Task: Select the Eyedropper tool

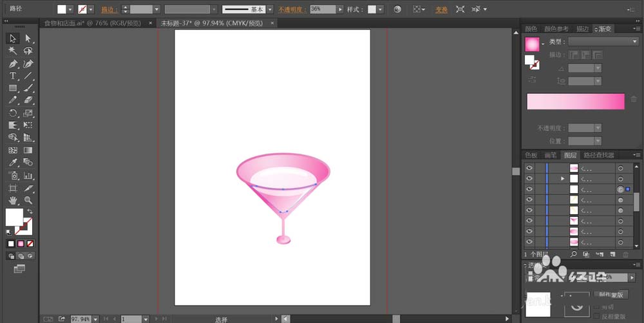Action: click(x=13, y=163)
